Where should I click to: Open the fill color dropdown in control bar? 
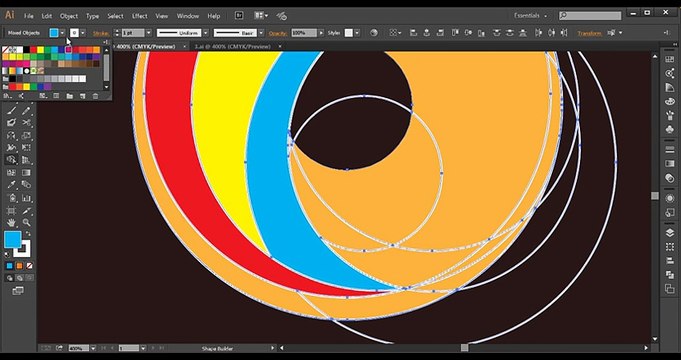pos(63,33)
